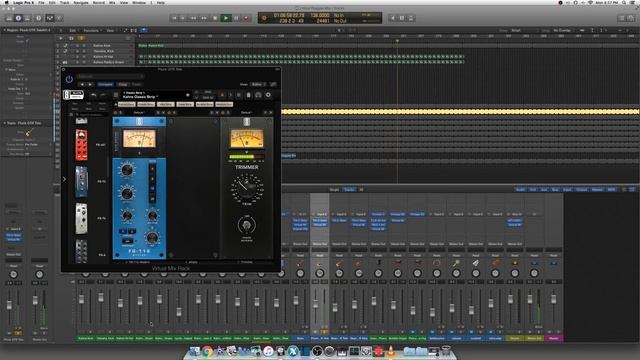640x360 pixels.
Task: Toggle plugin power bypass icon
Action: click(x=69, y=79)
